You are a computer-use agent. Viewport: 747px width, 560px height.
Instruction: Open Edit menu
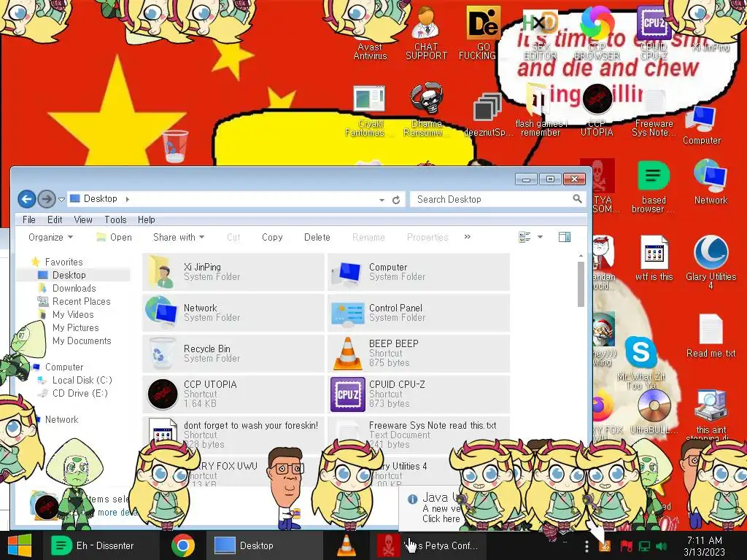tap(55, 219)
